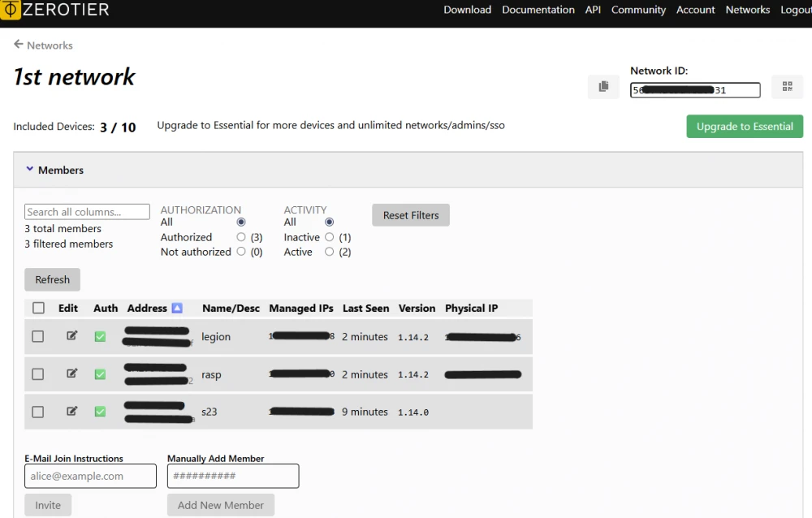The height and width of the screenshot is (518, 812).
Task: Reset the member filters
Action: [x=410, y=215]
